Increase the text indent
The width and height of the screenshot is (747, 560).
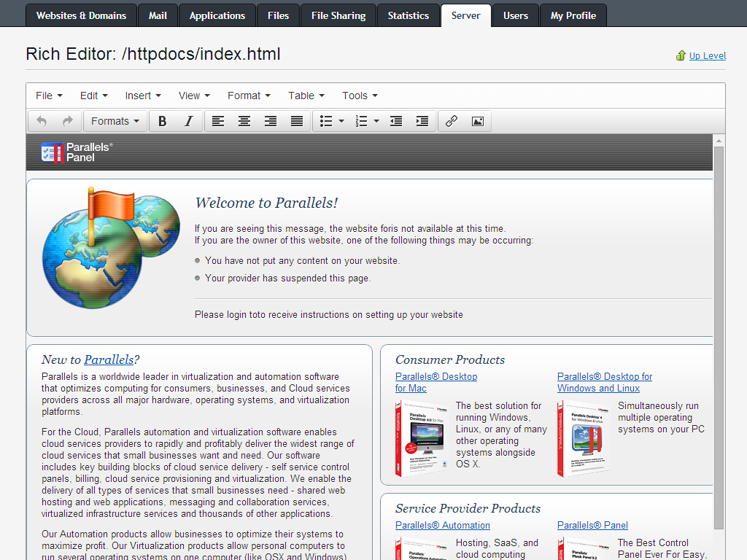(x=422, y=121)
